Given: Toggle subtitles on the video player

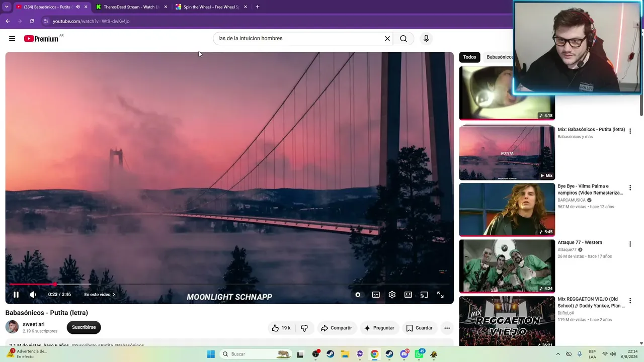Looking at the screenshot, I should click(x=376, y=295).
